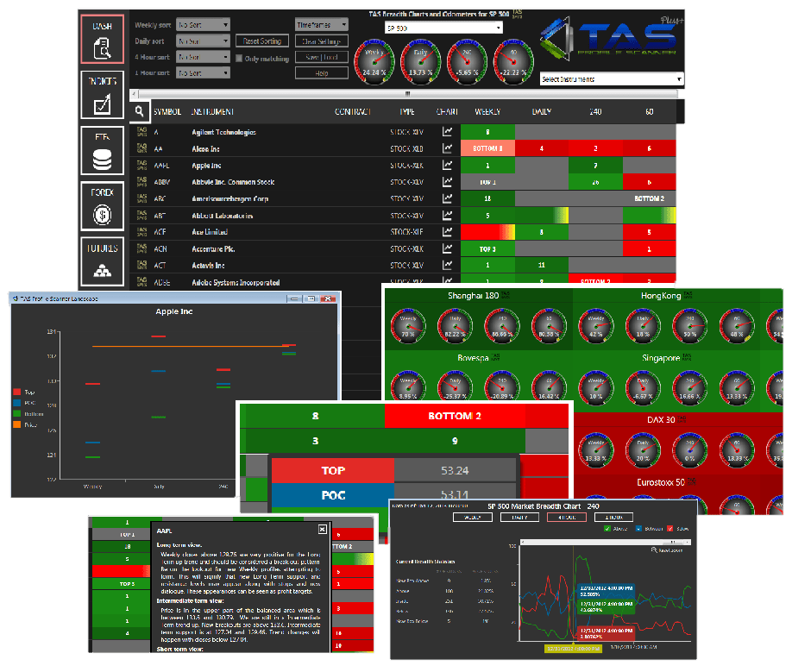The image size is (792, 672).
Task: Click the scanner horizontal scrollbar thumb
Action: pos(407,93)
